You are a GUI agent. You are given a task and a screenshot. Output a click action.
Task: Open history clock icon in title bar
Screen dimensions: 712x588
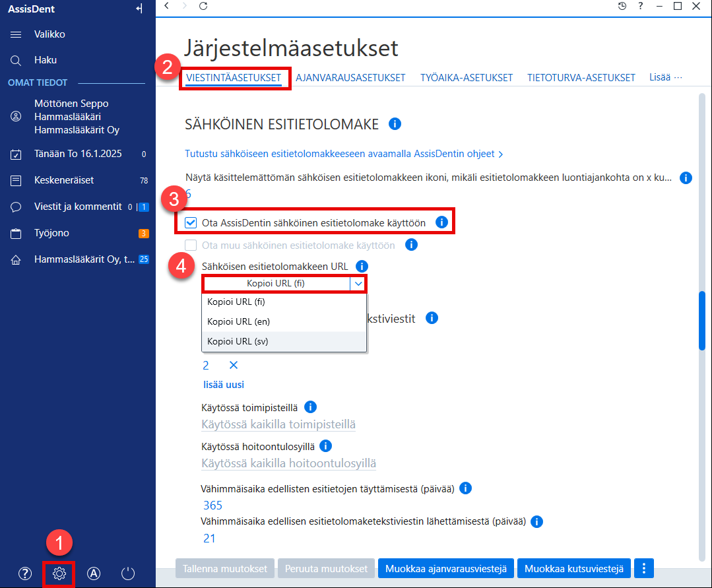click(622, 6)
